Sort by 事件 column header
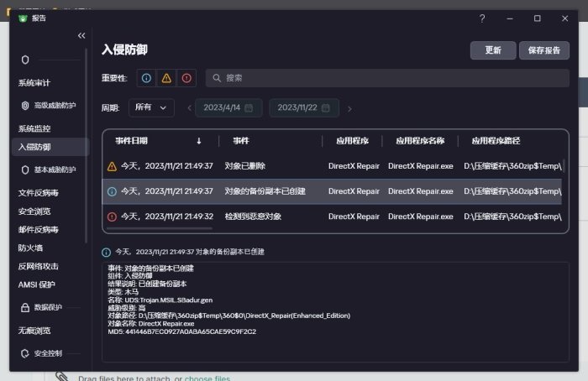Screen dimensions: 588x381 point(241,141)
